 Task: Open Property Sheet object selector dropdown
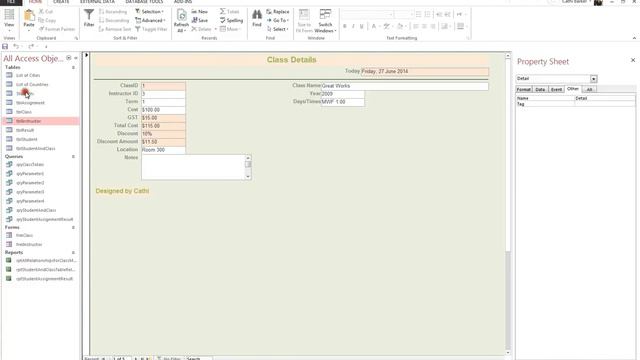coord(593,79)
